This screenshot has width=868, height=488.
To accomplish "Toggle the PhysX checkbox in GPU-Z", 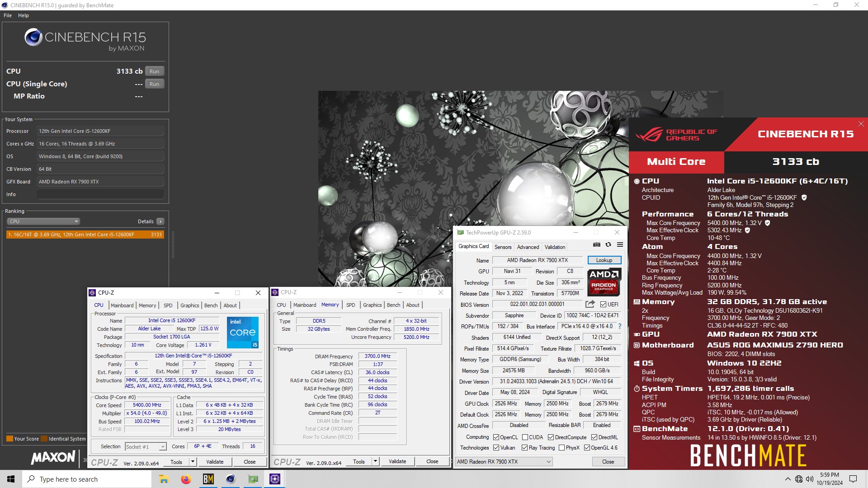I will click(x=561, y=448).
